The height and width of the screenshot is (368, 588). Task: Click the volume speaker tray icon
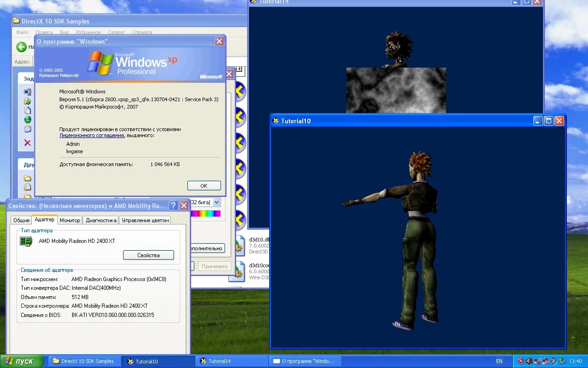[x=529, y=361]
